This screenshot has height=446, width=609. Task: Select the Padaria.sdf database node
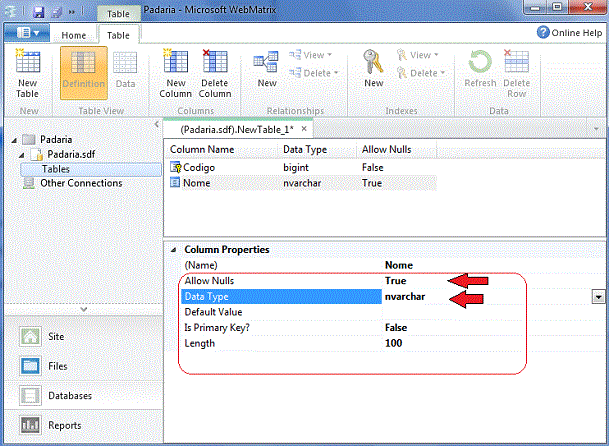(x=71, y=154)
